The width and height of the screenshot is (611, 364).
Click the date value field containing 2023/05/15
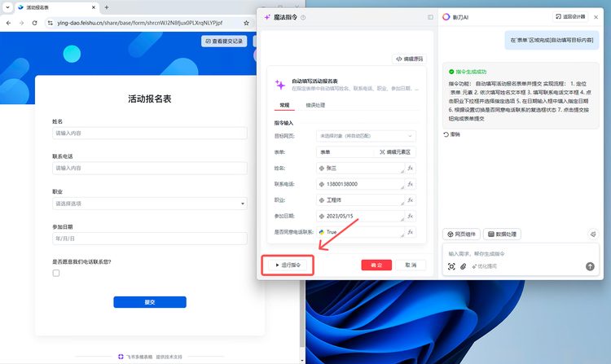pos(360,216)
